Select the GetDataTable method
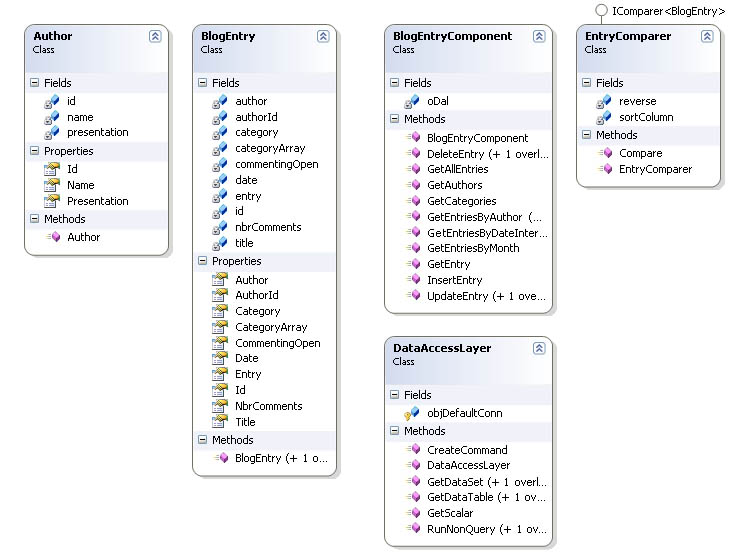 486,497
